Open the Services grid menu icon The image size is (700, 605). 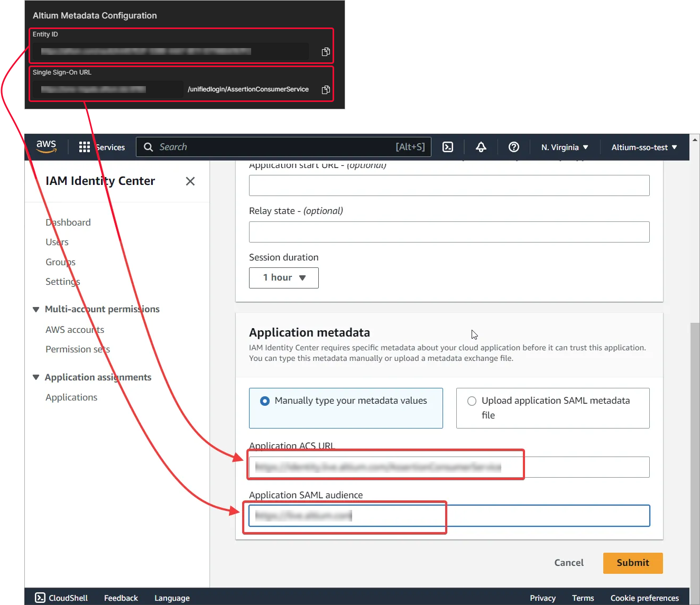(85, 147)
